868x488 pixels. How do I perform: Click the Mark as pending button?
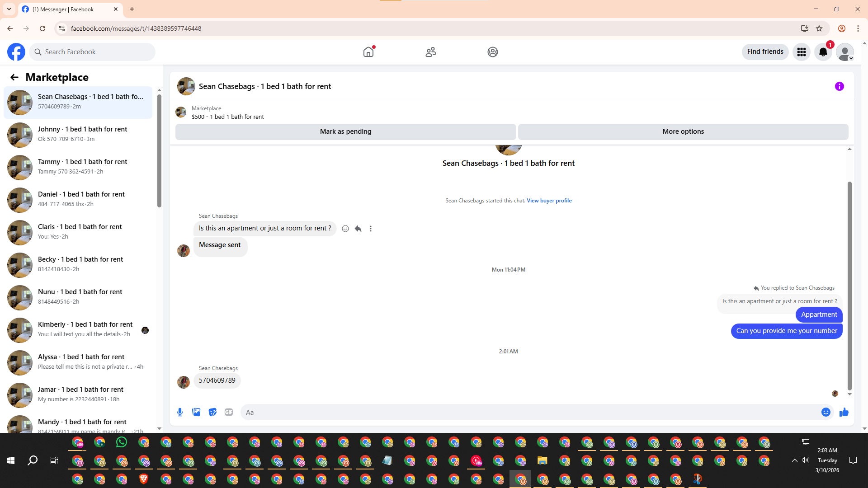tap(345, 131)
